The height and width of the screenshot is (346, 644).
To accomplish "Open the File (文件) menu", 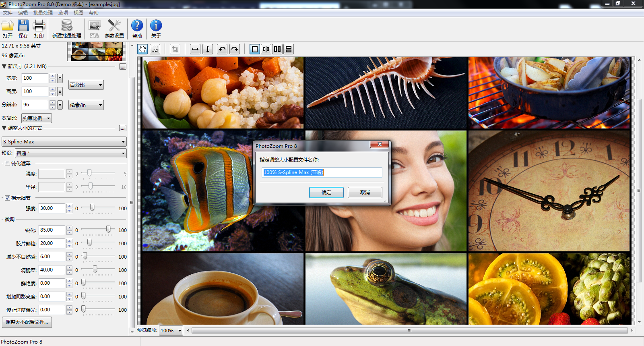I will click(x=8, y=13).
